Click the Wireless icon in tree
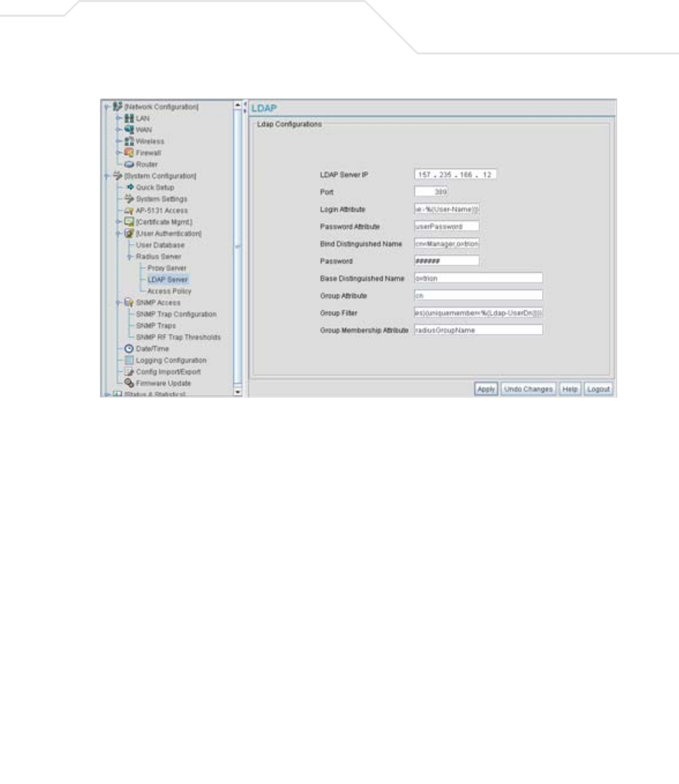The image size is (679, 784). point(129,141)
